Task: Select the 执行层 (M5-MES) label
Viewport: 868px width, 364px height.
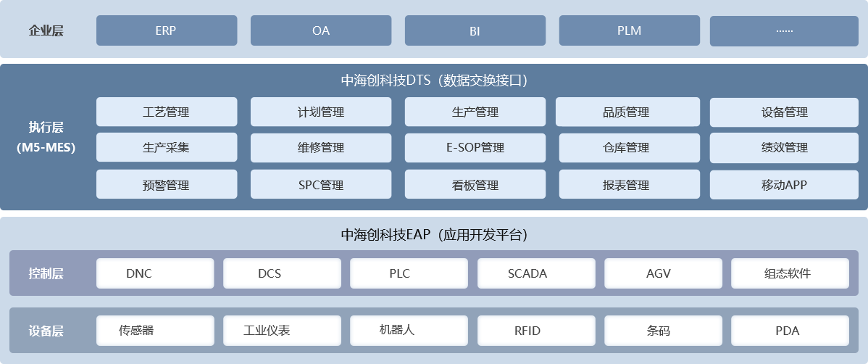Action: click(x=46, y=137)
